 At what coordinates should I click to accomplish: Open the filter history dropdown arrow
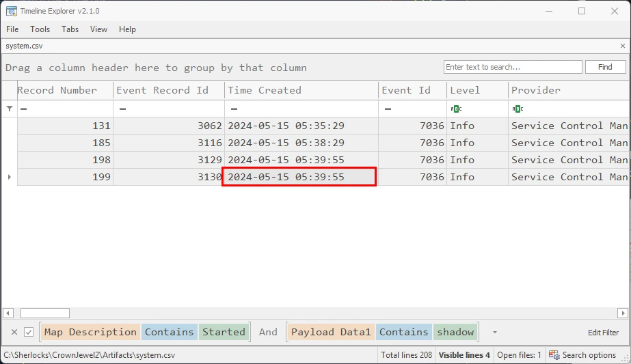(x=495, y=332)
